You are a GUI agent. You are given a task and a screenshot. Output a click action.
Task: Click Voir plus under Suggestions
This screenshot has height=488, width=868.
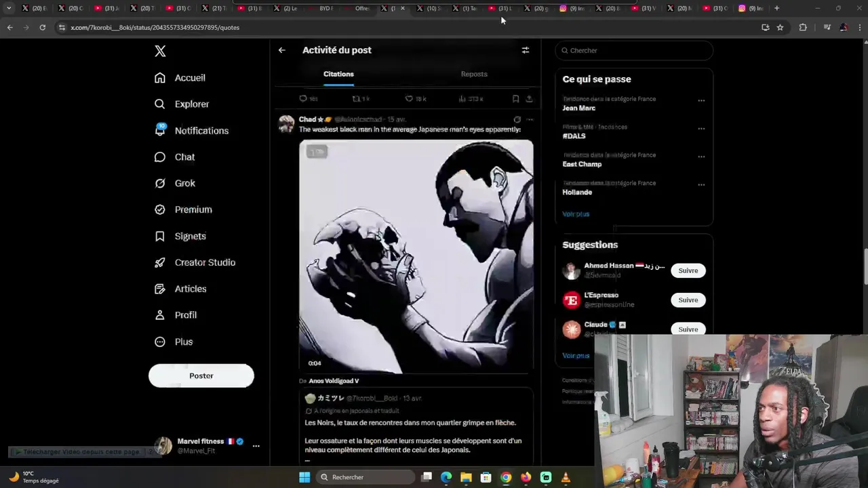tap(576, 356)
